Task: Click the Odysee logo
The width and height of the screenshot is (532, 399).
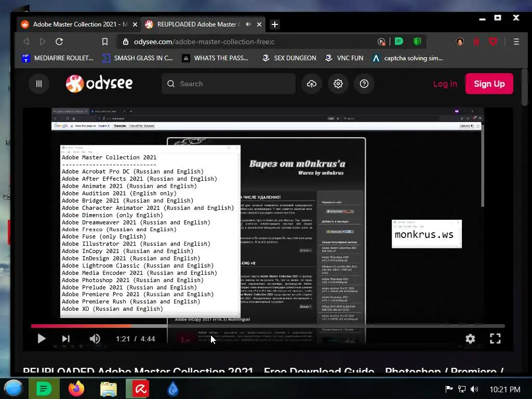Action: tap(99, 84)
